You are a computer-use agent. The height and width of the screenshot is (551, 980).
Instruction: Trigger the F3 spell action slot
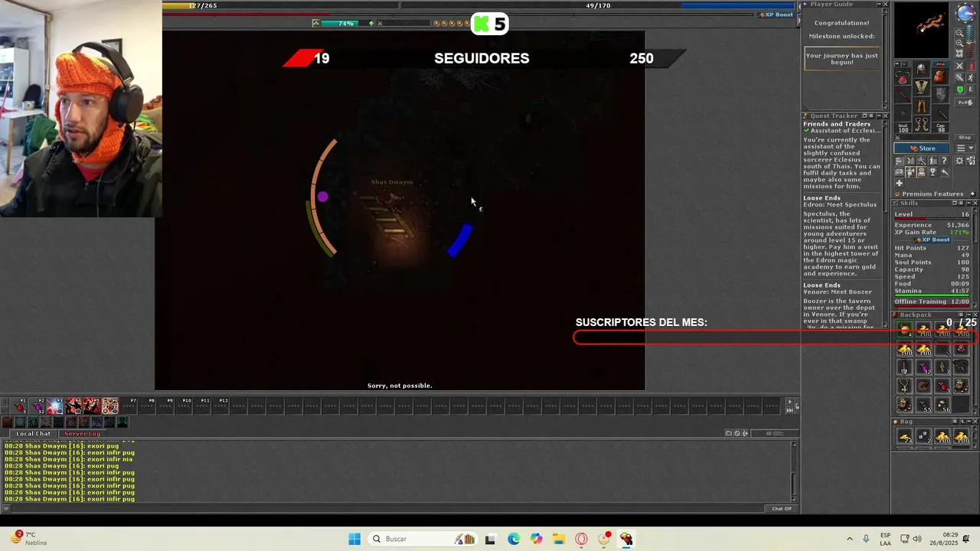(55, 406)
